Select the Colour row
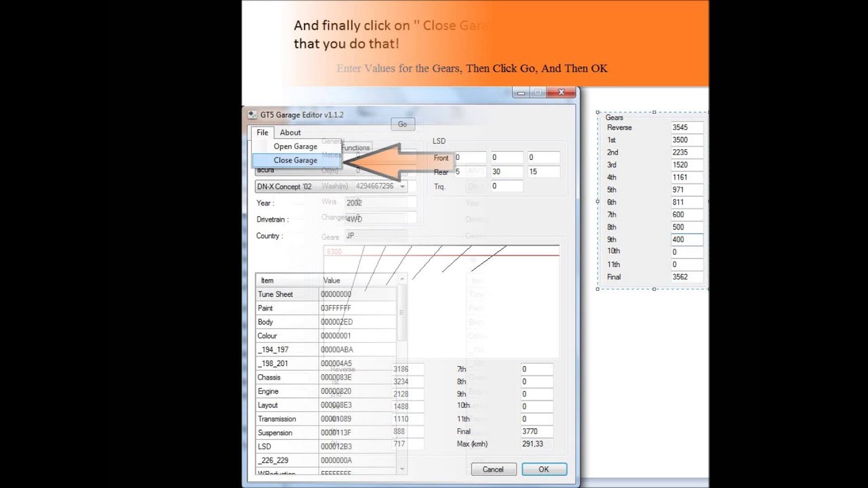This screenshot has width=868, height=488. pyautogui.click(x=326, y=335)
